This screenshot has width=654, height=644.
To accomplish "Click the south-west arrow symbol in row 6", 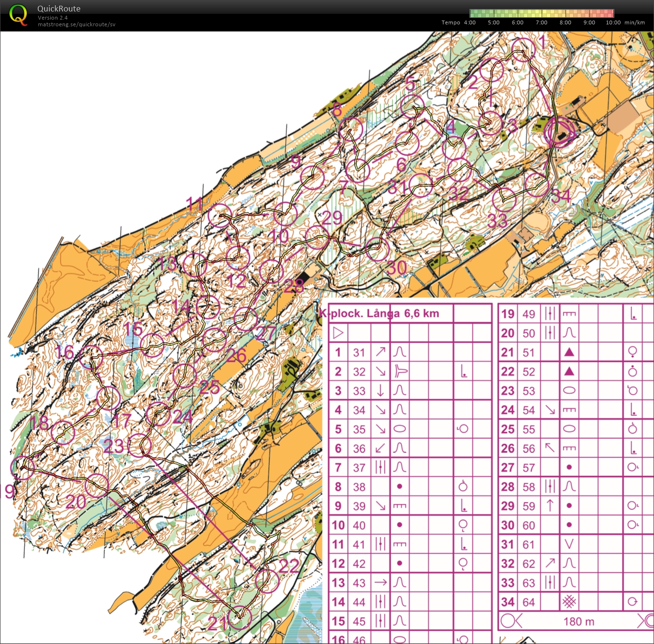I will 381,448.
